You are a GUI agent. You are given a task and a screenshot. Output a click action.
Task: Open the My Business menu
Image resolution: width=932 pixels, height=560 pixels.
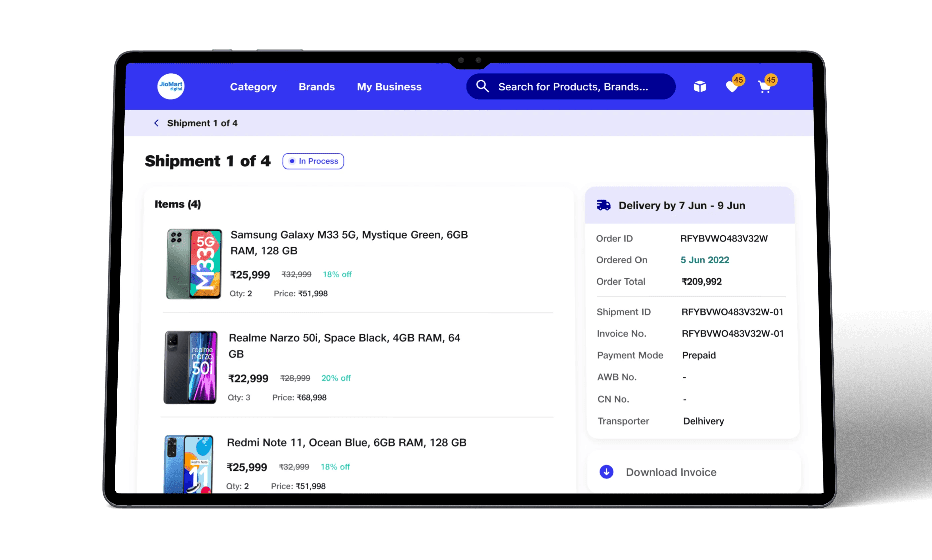[x=389, y=87]
